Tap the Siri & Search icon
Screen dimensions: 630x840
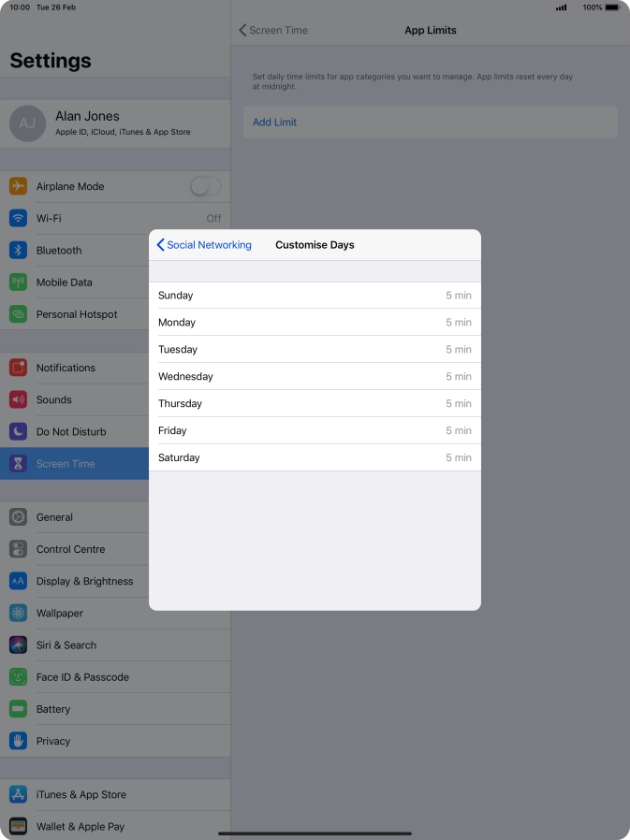click(19, 644)
